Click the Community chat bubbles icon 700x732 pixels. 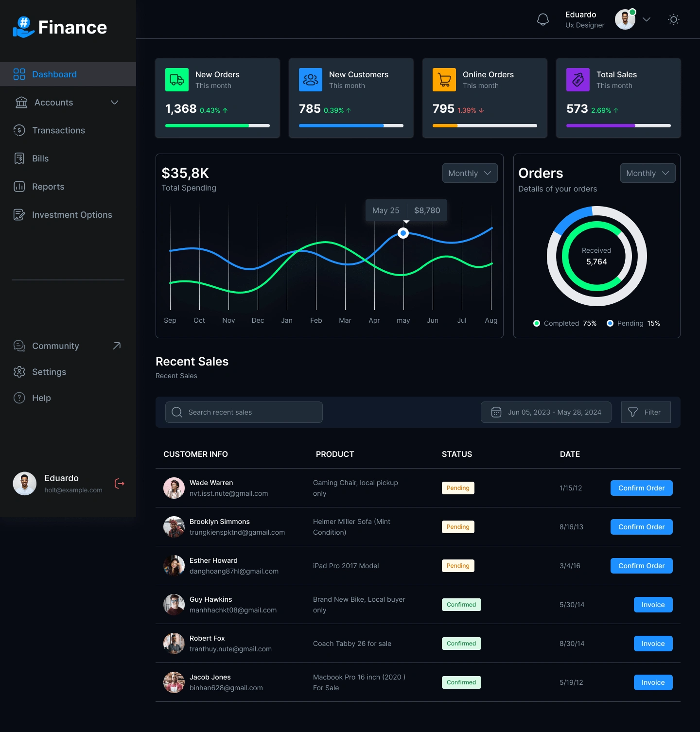tap(19, 346)
